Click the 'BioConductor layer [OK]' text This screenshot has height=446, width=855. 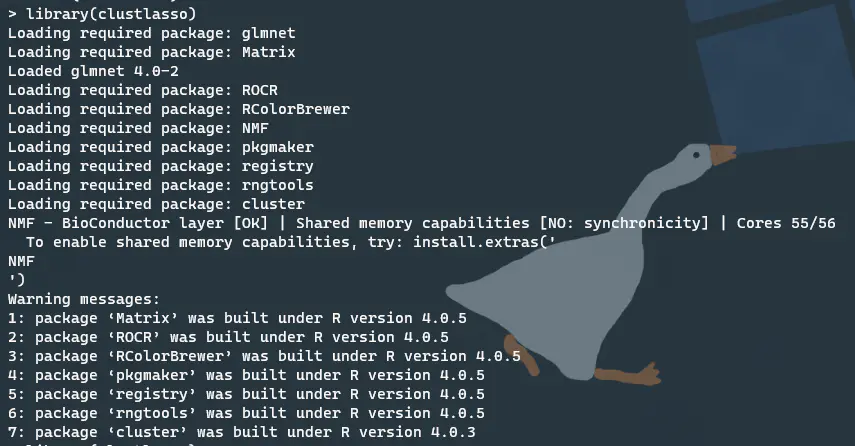pos(165,223)
